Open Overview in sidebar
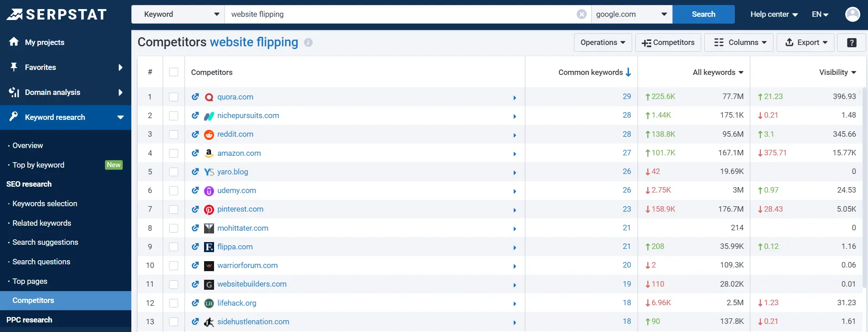Image resolution: width=868 pixels, height=332 pixels. 28,145
